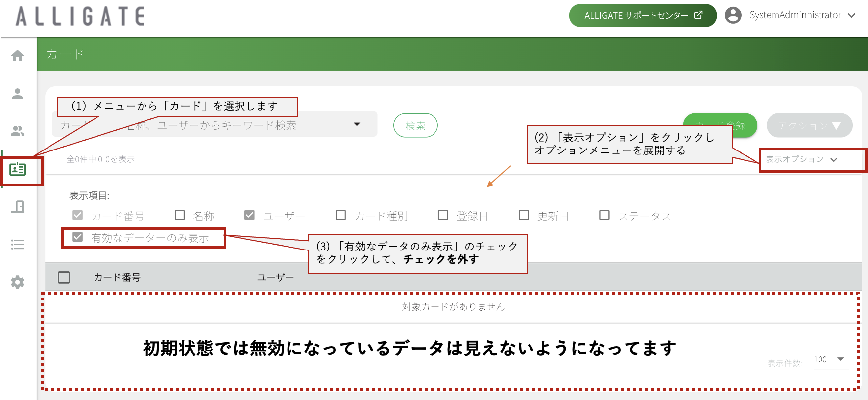Expand the SystemAdminnistrator account menu
868x400 pixels.
click(802, 15)
